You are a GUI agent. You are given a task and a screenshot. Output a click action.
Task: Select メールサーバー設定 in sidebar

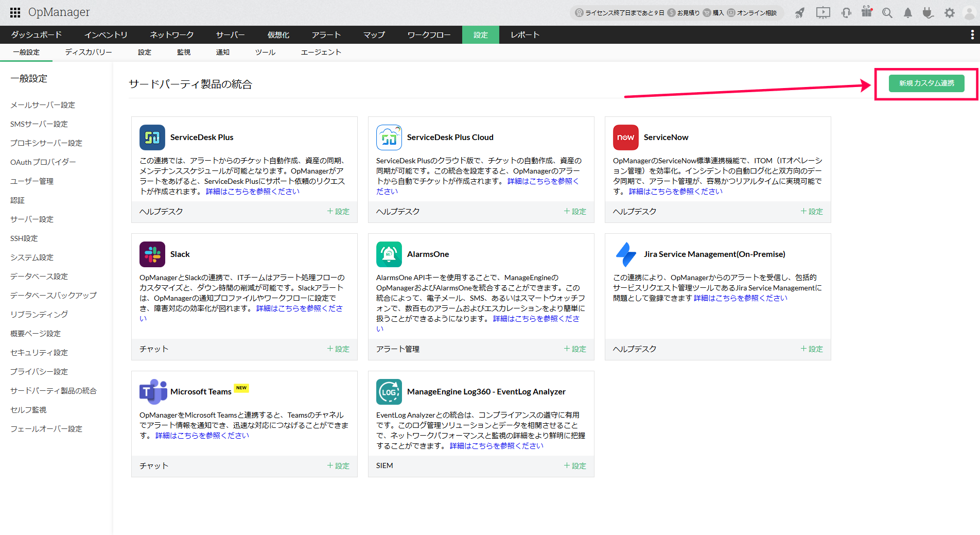(43, 105)
